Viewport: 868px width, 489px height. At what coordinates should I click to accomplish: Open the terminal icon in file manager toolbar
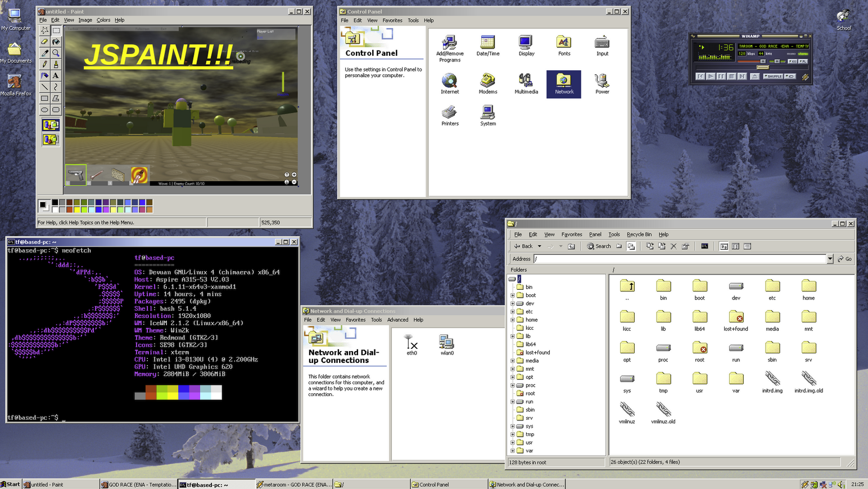[704, 246]
